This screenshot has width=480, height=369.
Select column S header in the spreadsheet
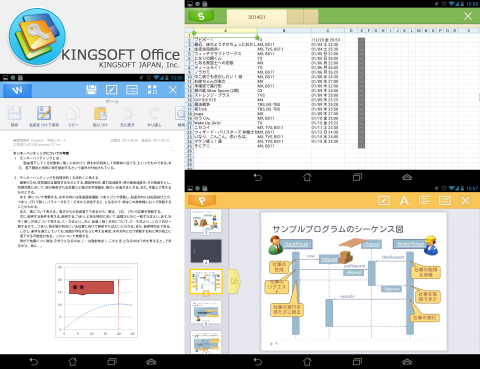[x=469, y=30]
